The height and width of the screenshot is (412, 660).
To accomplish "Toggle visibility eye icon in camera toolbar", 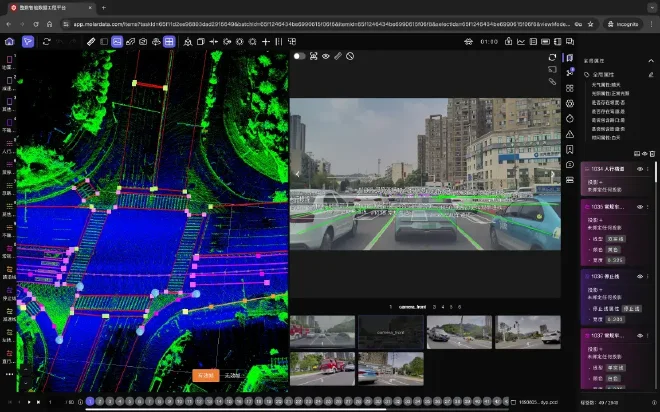I will click(326, 56).
